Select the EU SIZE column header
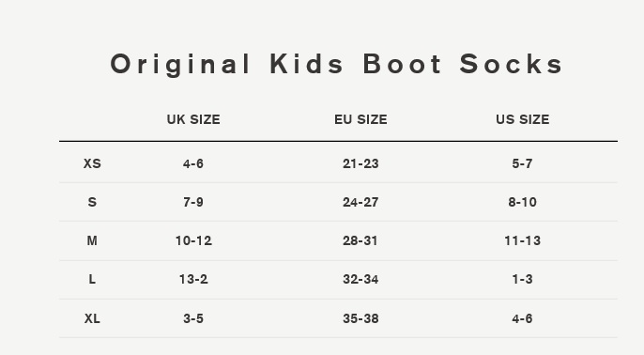 360,119
